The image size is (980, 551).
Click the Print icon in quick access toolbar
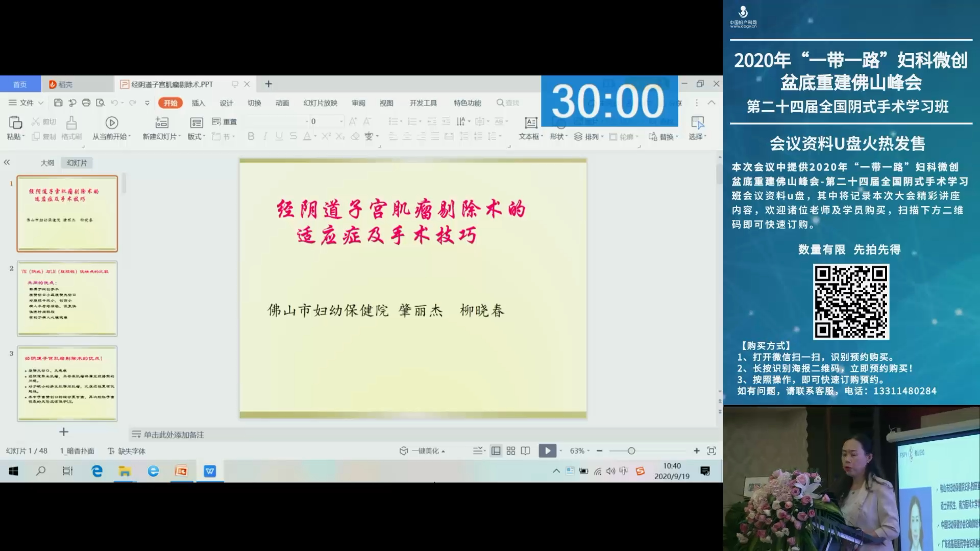point(86,103)
